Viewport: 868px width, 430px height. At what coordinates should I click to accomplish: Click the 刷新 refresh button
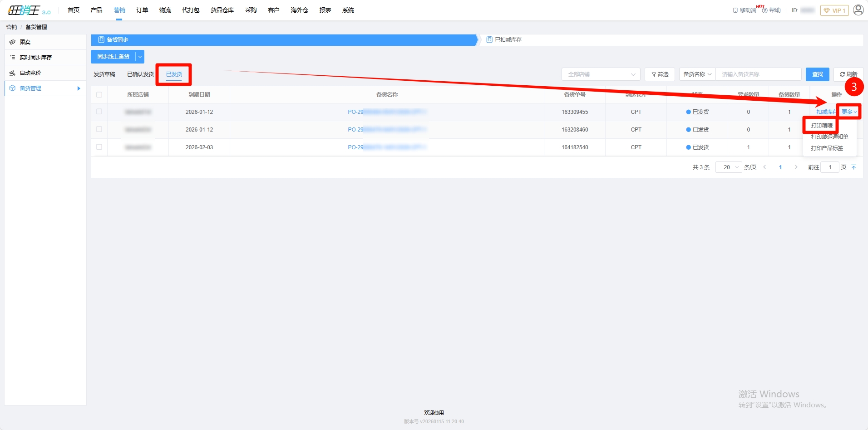click(x=848, y=74)
